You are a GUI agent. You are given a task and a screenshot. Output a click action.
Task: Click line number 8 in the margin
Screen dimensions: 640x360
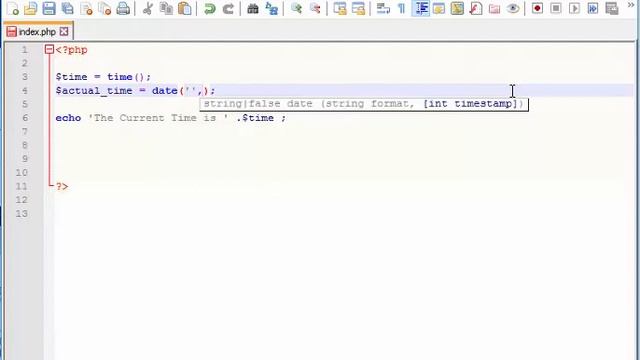(x=24, y=145)
